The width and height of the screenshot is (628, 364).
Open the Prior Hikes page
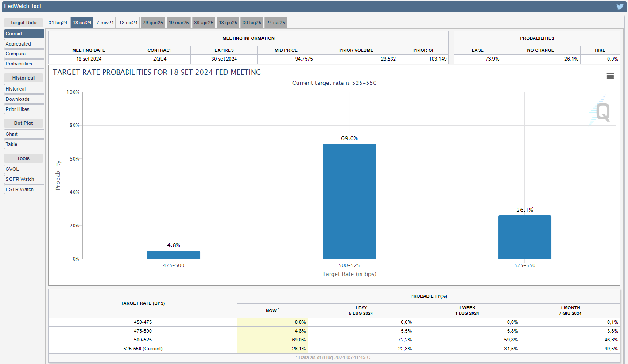24,109
